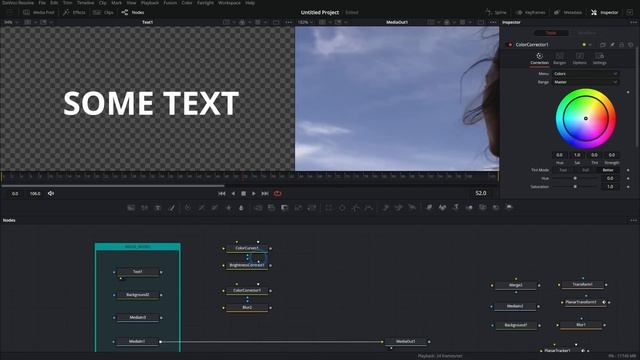Add a Text+ node from toolbar
This screenshot has width=640, height=360.
158,208
